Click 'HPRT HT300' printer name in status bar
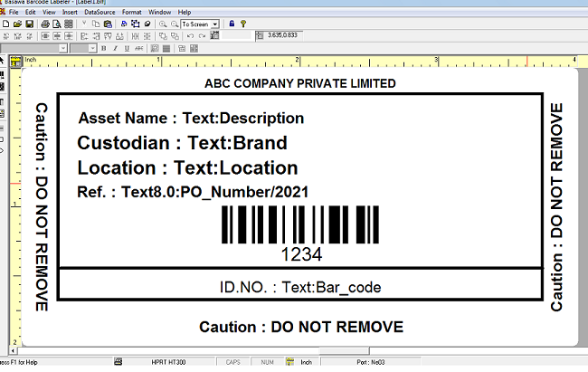 (168, 362)
